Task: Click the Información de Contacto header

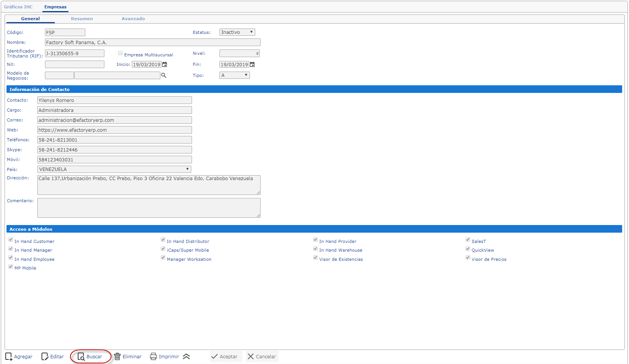Action: point(314,89)
